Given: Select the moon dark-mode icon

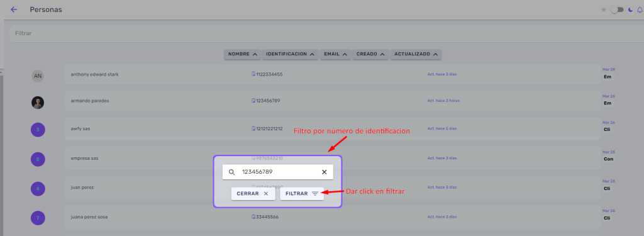Looking at the screenshot, I should tap(630, 9).
